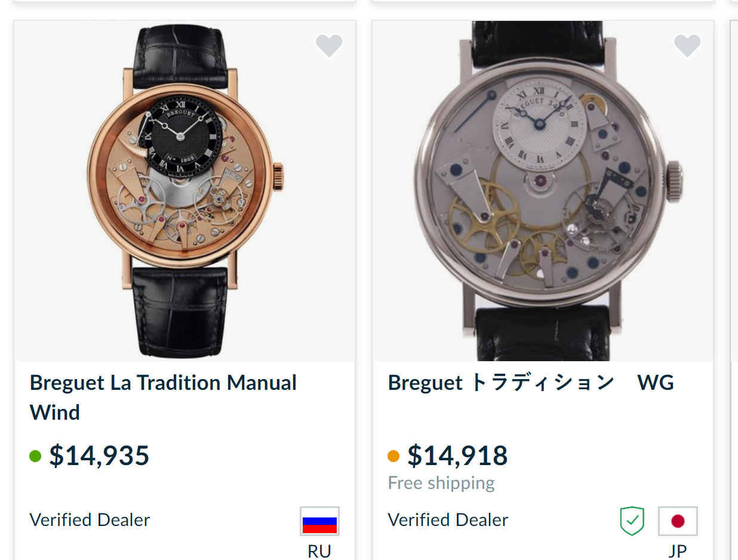Click the $14,935 price
Viewport: 738px width, 560px height.
tap(99, 456)
